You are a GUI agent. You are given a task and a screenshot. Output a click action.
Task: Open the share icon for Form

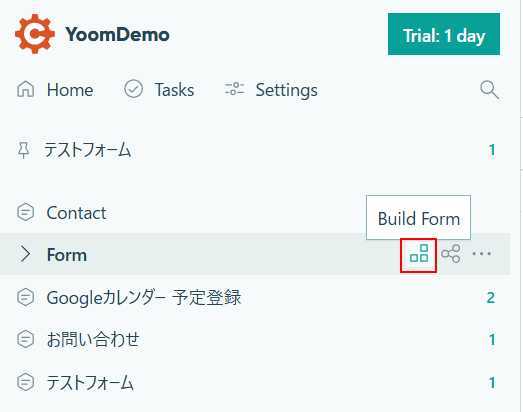(451, 254)
